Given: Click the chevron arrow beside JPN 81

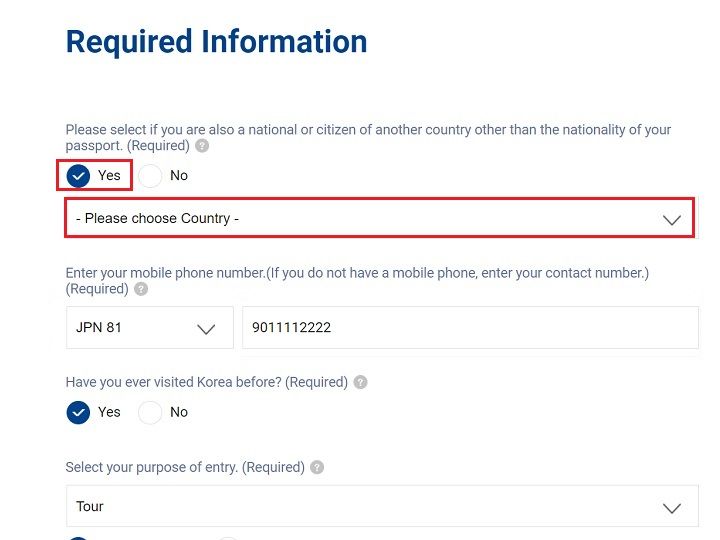Looking at the screenshot, I should coord(207,328).
